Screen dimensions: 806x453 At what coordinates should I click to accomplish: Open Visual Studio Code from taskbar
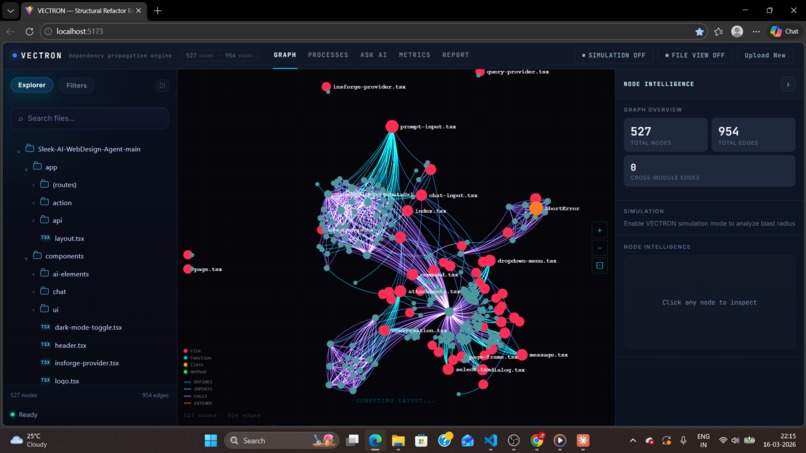pyautogui.click(x=490, y=441)
